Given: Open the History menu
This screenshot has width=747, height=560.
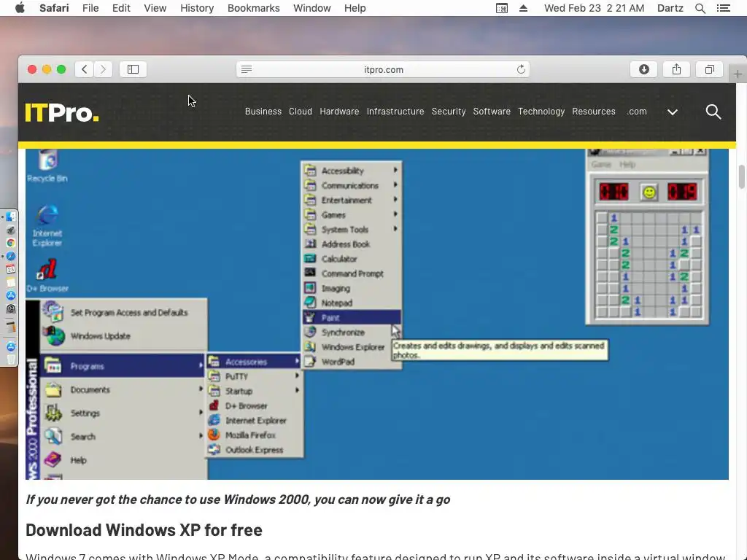Looking at the screenshot, I should 197,8.
